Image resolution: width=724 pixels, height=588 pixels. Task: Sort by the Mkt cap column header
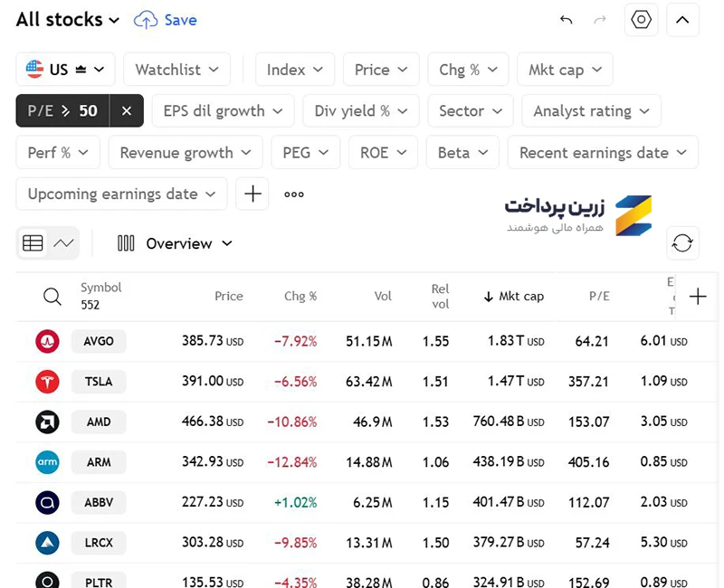click(x=513, y=297)
